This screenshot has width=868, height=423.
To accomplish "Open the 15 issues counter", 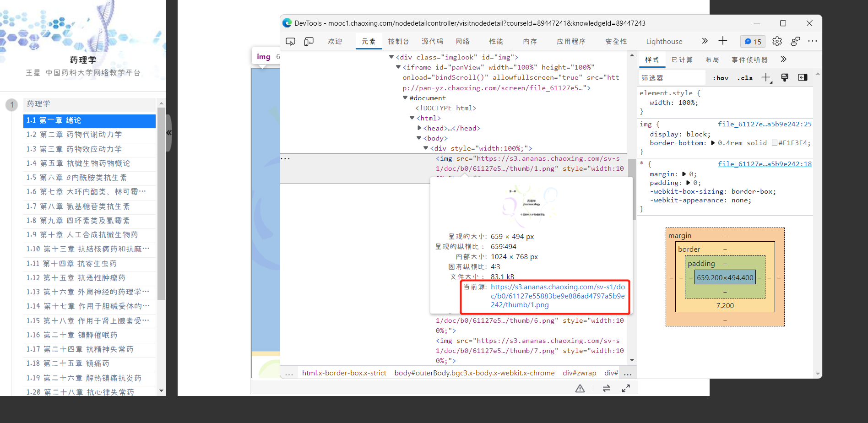I will point(753,41).
